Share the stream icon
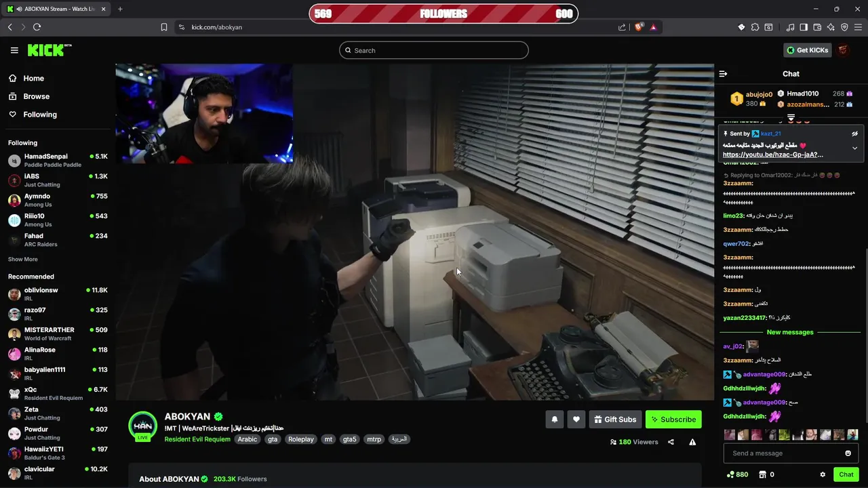This screenshot has height=488, width=868. coord(671,442)
